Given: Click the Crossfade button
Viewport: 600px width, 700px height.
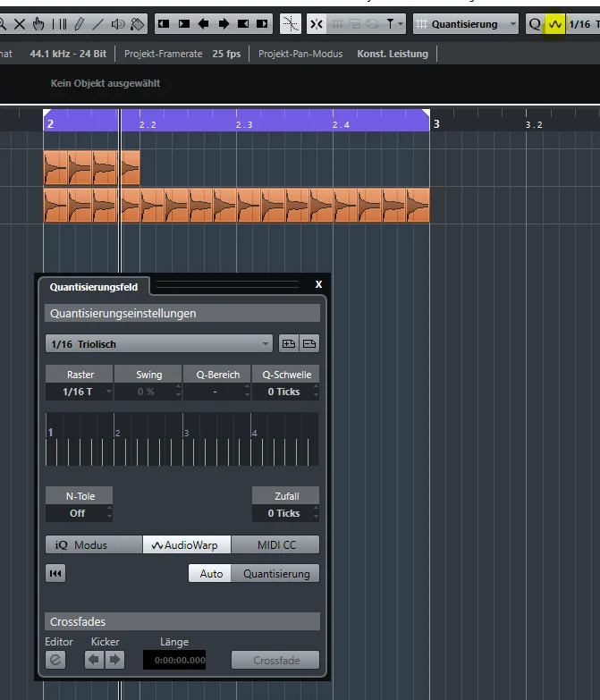Looking at the screenshot, I should point(275,660).
